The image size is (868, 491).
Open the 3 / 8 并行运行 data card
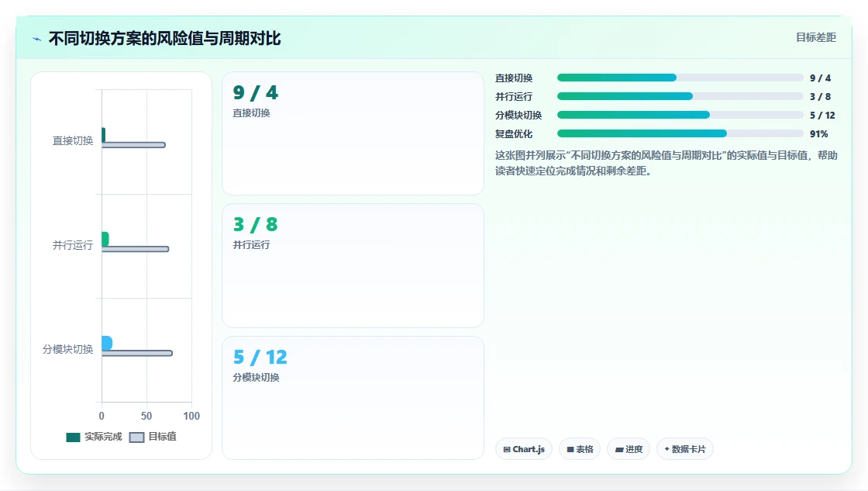click(353, 265)
